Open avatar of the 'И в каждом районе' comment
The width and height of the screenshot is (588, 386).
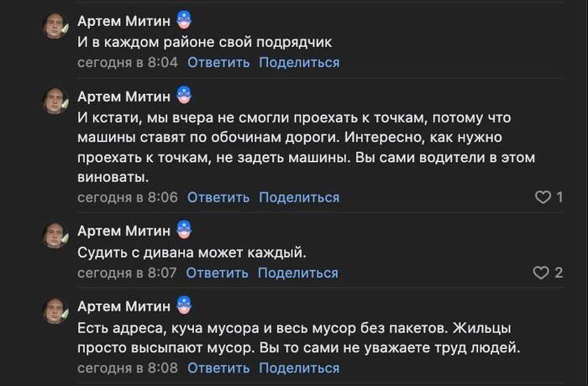(56, 30)
